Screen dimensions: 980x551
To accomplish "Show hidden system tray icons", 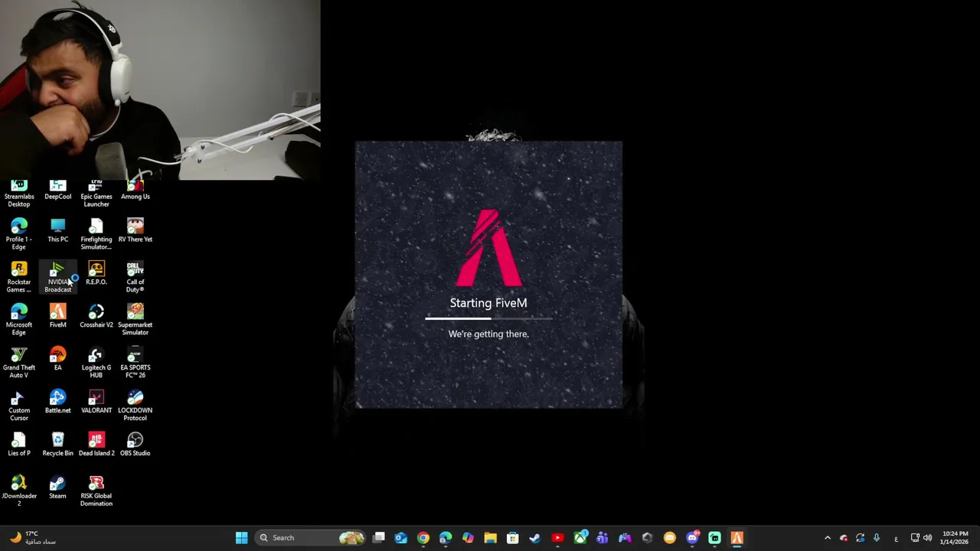I will pyautogui.click(x=827, y=538).
